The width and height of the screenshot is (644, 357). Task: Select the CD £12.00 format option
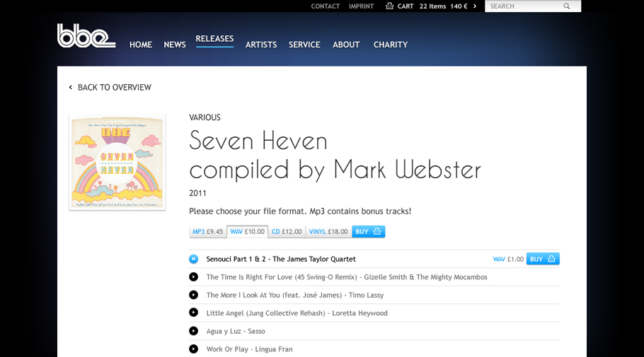[x=287, y=231]
